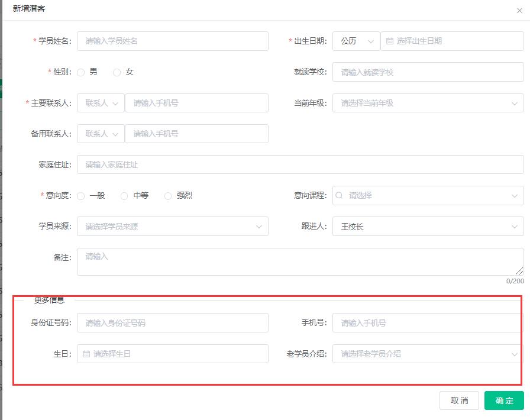The height and width of the screenshot is (420, 530).
Task: Open the 备用联系人 relation dropdown
Action: tap(101, 134)
